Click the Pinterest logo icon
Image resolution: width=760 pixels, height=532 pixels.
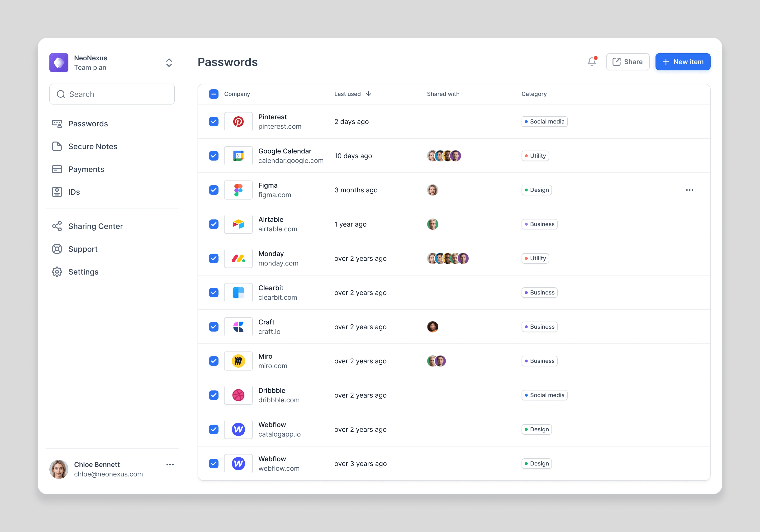tap(238, 122)
